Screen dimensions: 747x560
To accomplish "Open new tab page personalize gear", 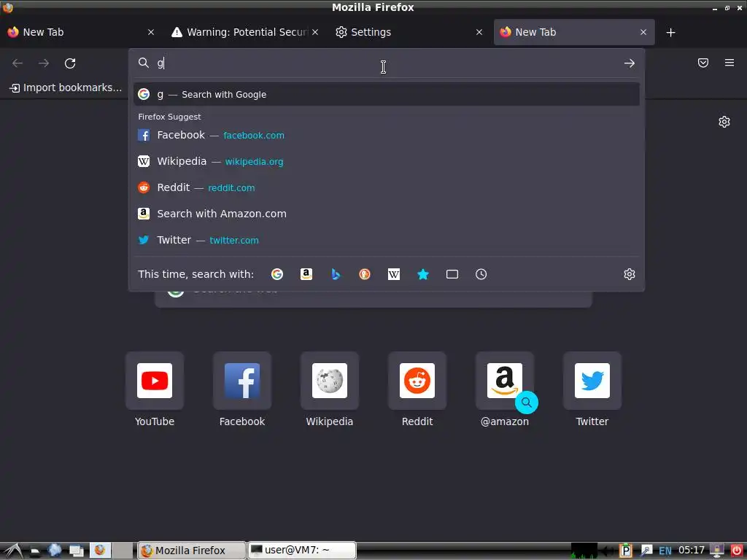I will [x=724, y=122].
